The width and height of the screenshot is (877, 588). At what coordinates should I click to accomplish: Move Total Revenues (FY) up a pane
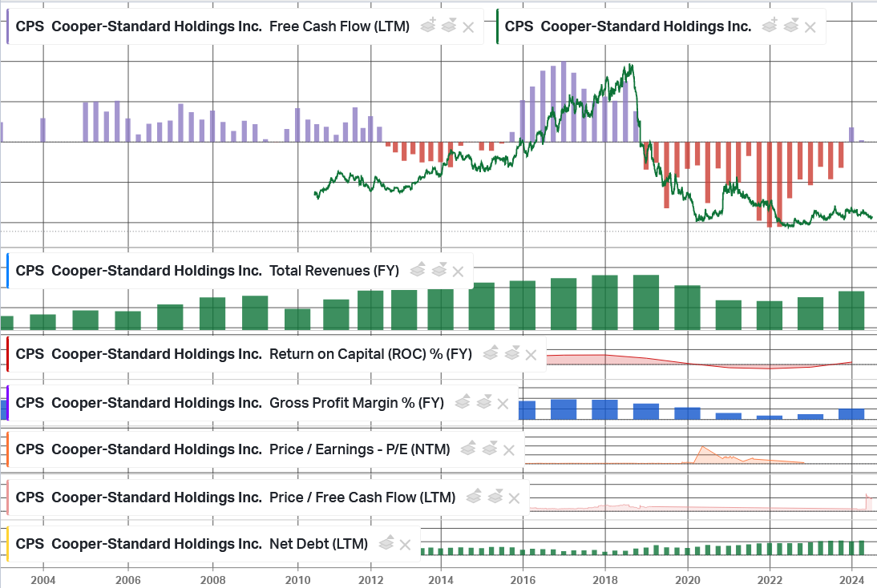pyautogui.click(x=418, y=270)
